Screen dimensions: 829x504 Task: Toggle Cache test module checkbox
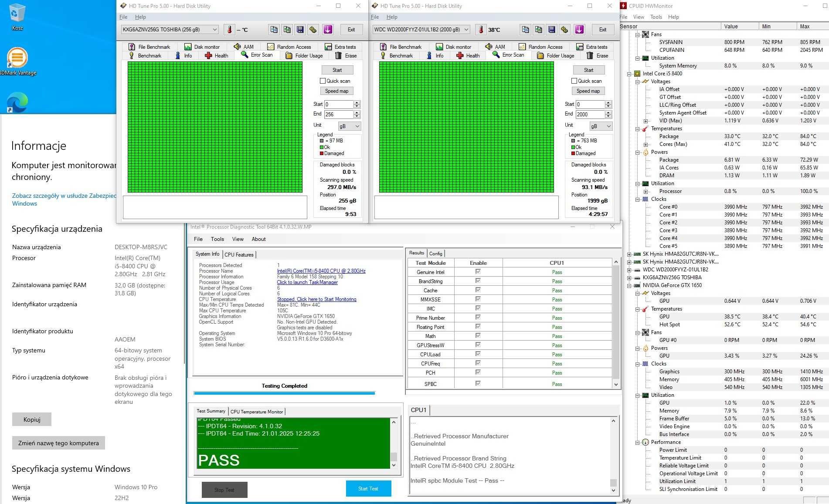coord(478,290)
